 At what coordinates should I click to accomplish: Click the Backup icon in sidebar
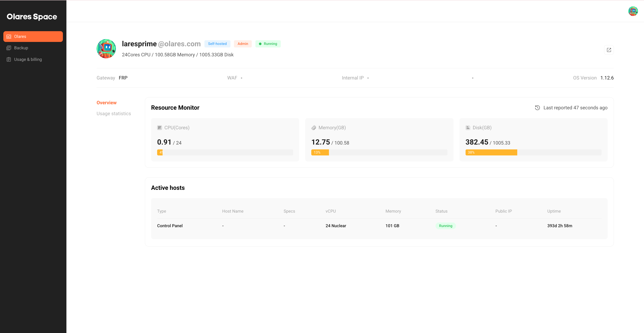point(9,48)
